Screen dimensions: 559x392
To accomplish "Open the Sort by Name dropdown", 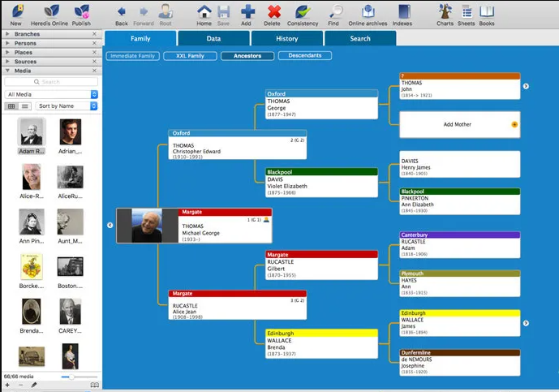I will (x=67, y=106).
